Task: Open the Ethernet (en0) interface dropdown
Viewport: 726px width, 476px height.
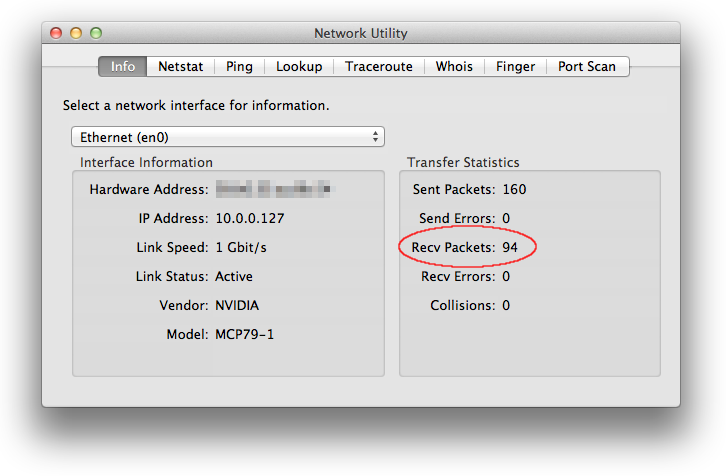Action: [228, 137]
